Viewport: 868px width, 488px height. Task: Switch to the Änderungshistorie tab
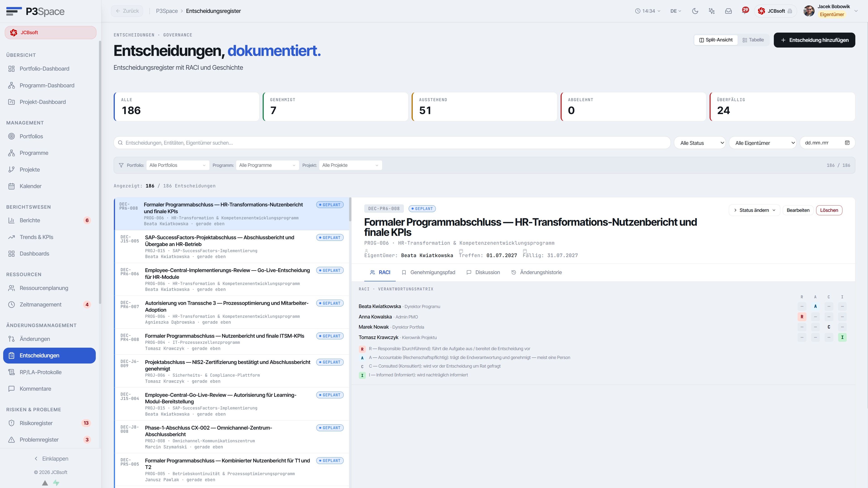pyautogui.click(x=536, y=273)
